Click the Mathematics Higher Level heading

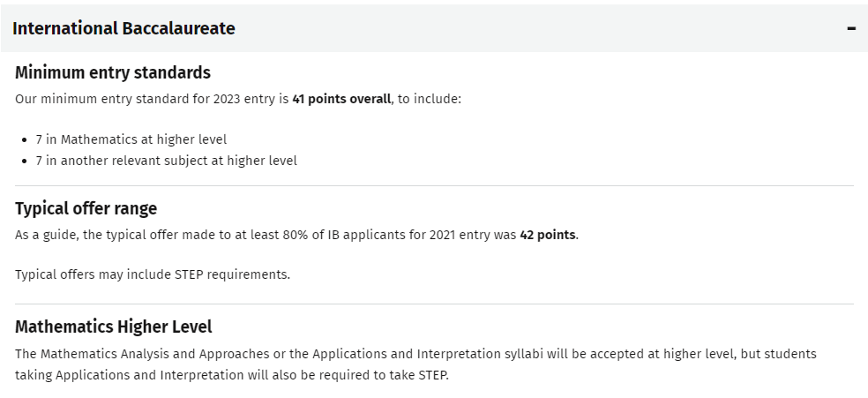pyautogui.click(x=114, y=327)
